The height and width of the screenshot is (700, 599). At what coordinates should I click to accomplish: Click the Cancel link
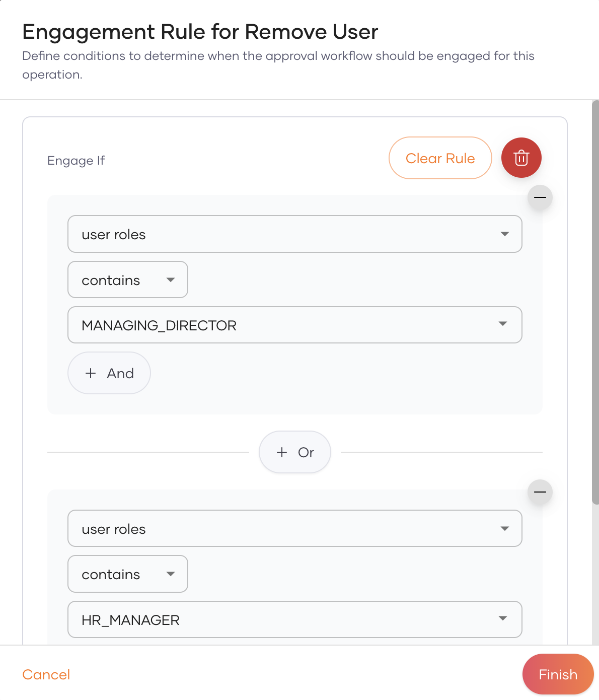pos(46,674)
